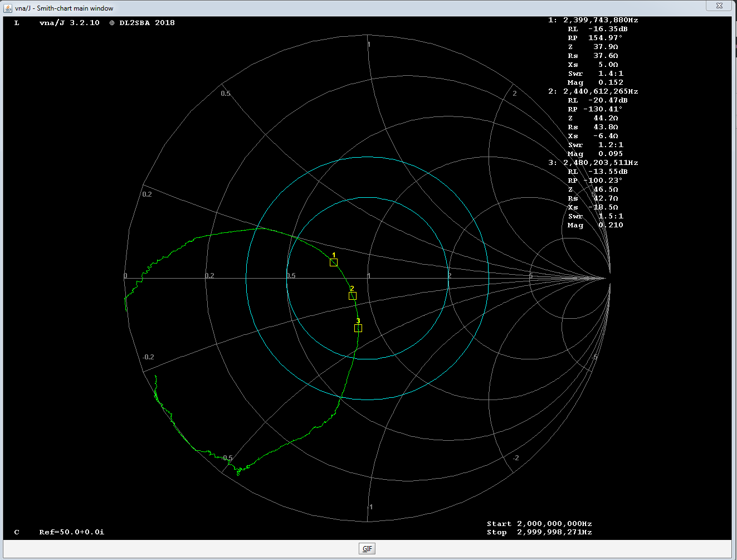Close the Smith-chart main window
Image resolution: width=737 pixels, height=560 pixels.
(719, 6)
